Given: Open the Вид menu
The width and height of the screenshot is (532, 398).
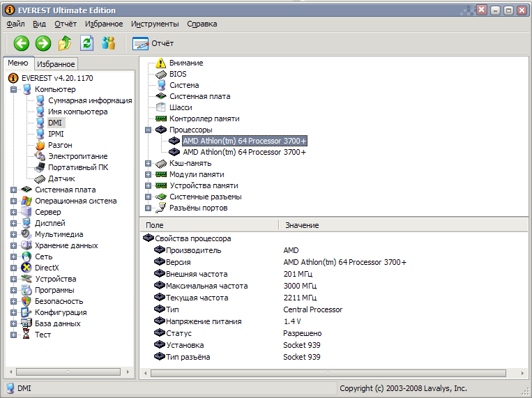Looking at the screenshot, I should [x=39, y=24].
